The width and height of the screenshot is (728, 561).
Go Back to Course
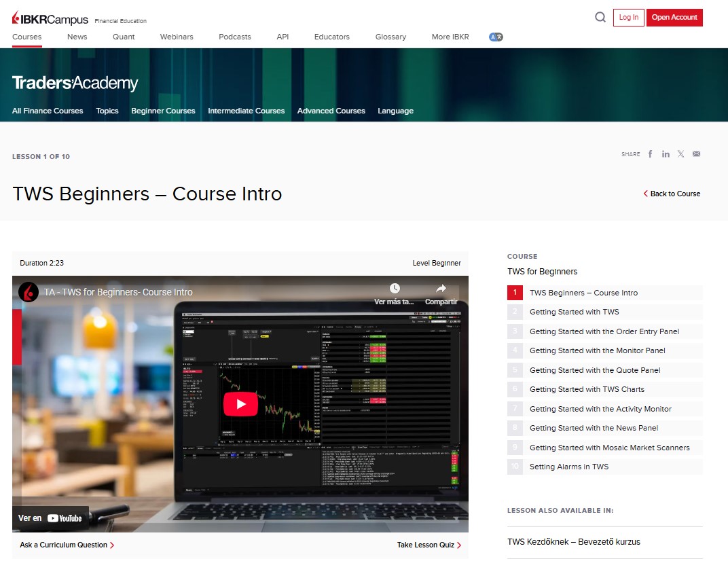pyautogui.click(x=672, y=194)
